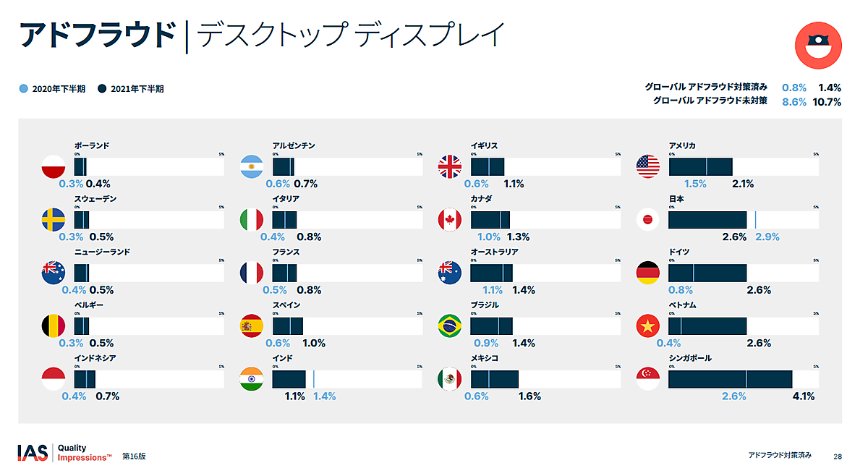Click the シンガポール 4.1% bar
The height and width of the screenshot is (476, 868).
[731, 379]
